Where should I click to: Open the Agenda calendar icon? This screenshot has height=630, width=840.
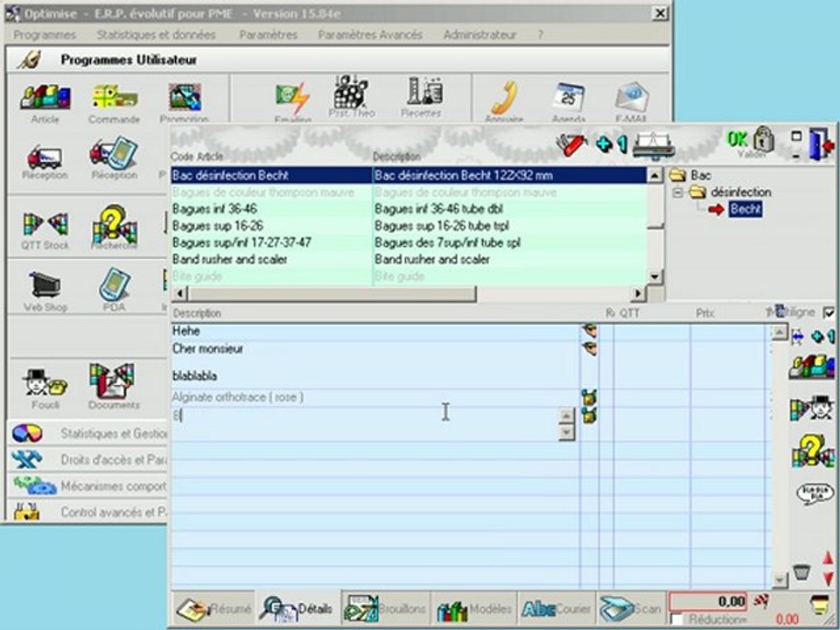pyautogui.click(x=569, y=97)
